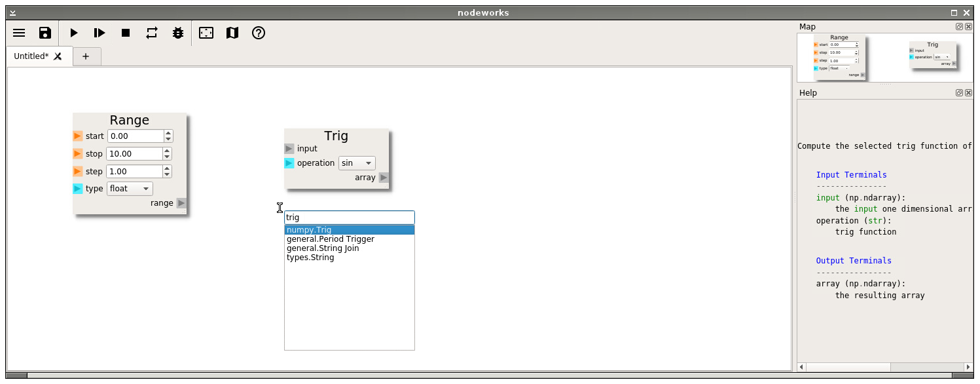Open the hamburger main menu
This screenshot has width=980, height=384.
19,33
